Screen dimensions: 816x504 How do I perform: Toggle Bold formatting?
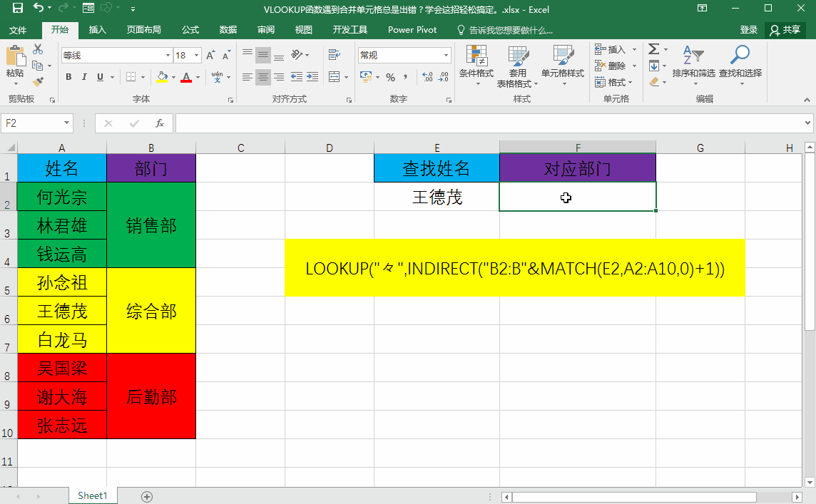(68, 77)
